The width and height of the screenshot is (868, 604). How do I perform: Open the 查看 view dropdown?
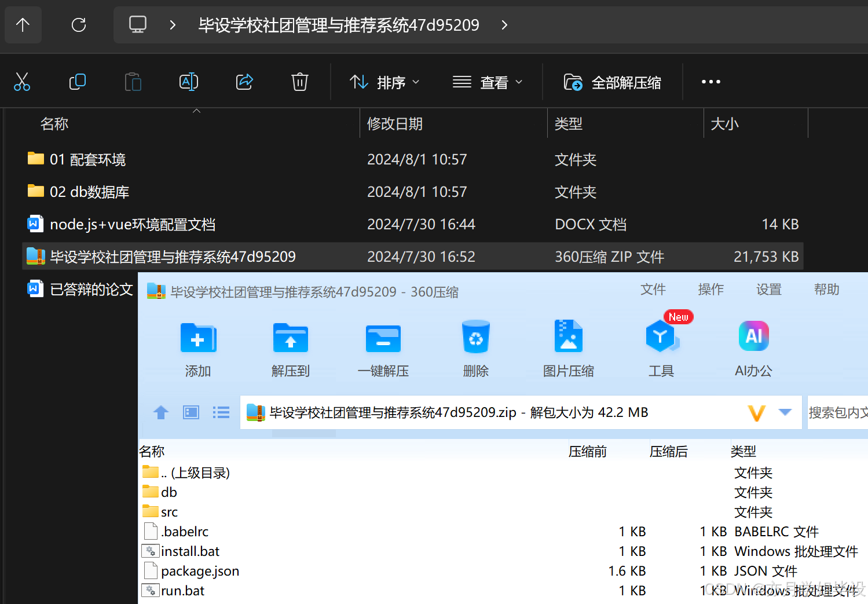click(x=488, y=82)
